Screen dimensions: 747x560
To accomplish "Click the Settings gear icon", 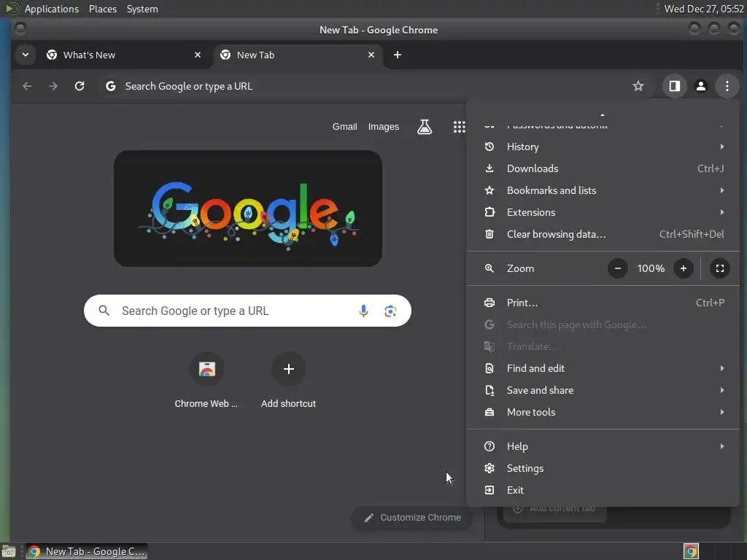I will tap(489, 469).
